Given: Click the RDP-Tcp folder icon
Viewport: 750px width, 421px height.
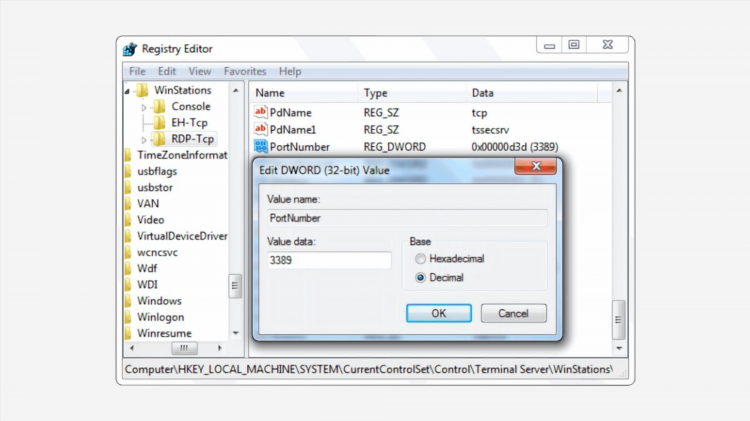Looking at the screenshot, I should coord(159,139).
